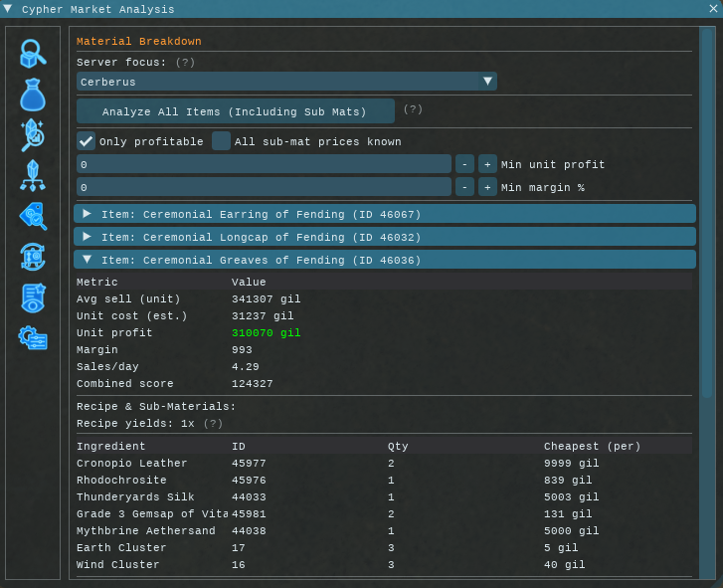Open the item search magnifier-and-box icon
The height and width of the screenshot is (588, 723).
(33, 53)
